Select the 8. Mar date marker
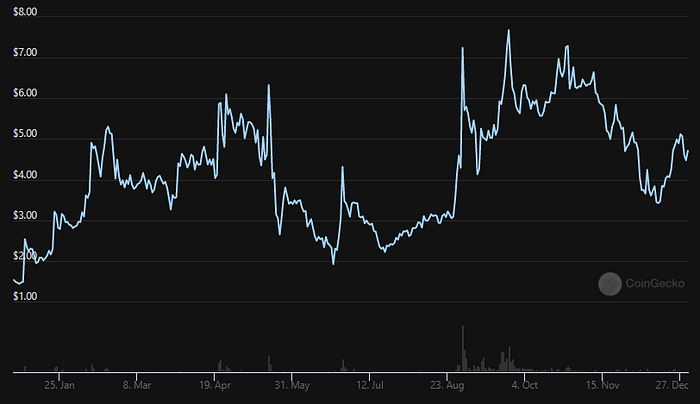 coord(136,384)
